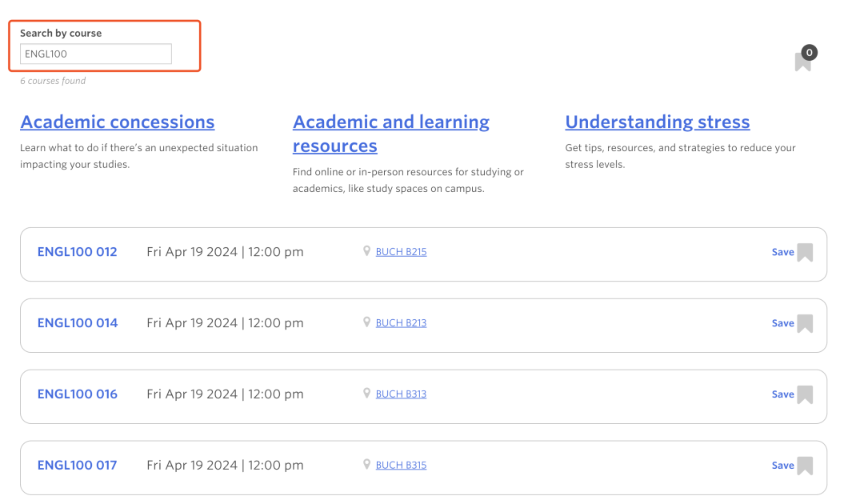
Task: Select the ENGL100 016 course title
Action: 78,394
